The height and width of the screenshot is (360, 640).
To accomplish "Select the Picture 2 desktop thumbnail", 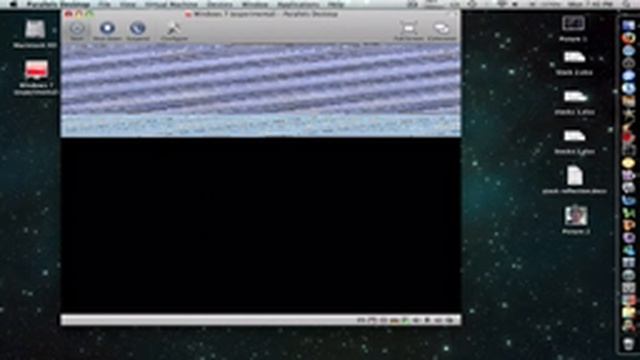I will tap(576, 220).
